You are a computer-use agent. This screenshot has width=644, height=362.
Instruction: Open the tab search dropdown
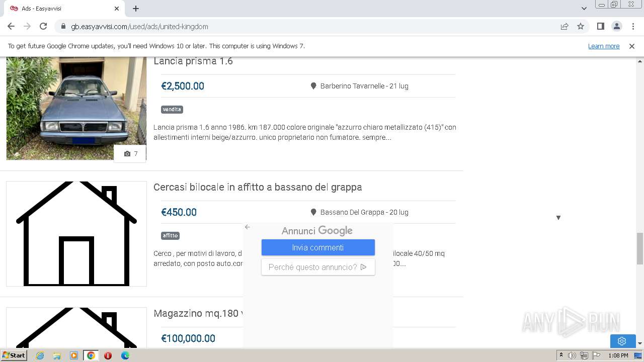pyautogui.click(x=584, y=9)
